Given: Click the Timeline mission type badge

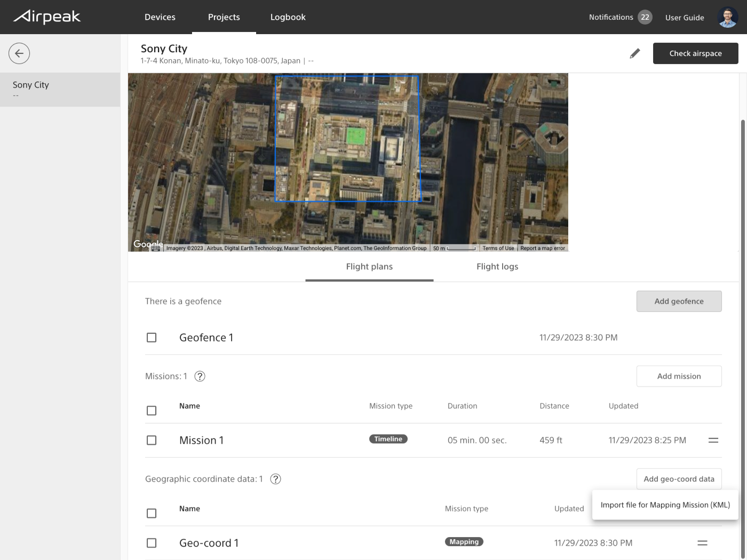Looking at the screenshot, I should tap(388, 439).
